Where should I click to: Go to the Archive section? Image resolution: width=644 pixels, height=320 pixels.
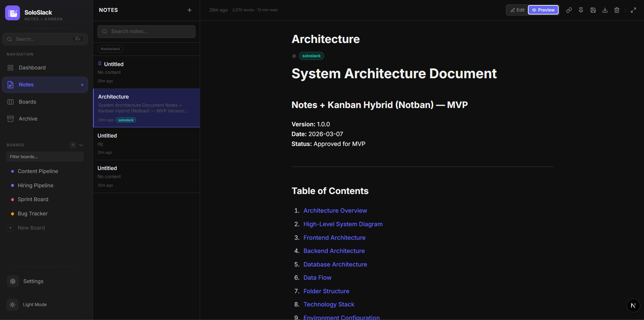(28, 119)
